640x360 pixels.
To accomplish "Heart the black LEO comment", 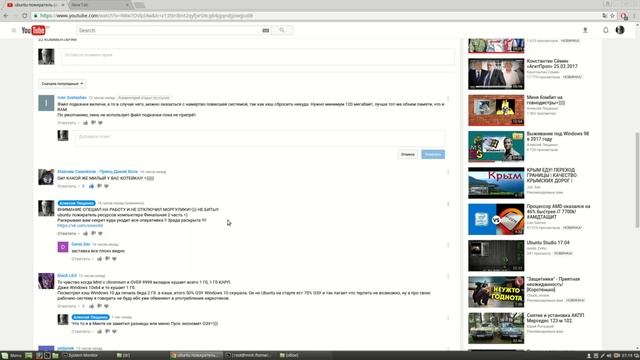I will (x=107, y=306).
